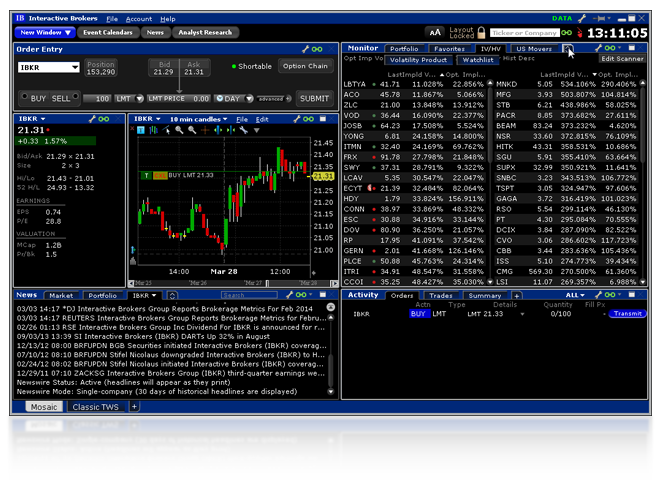This screenshot has width=662, height=500.
Task: Click the LMT PRICE field
Action: 179,99
